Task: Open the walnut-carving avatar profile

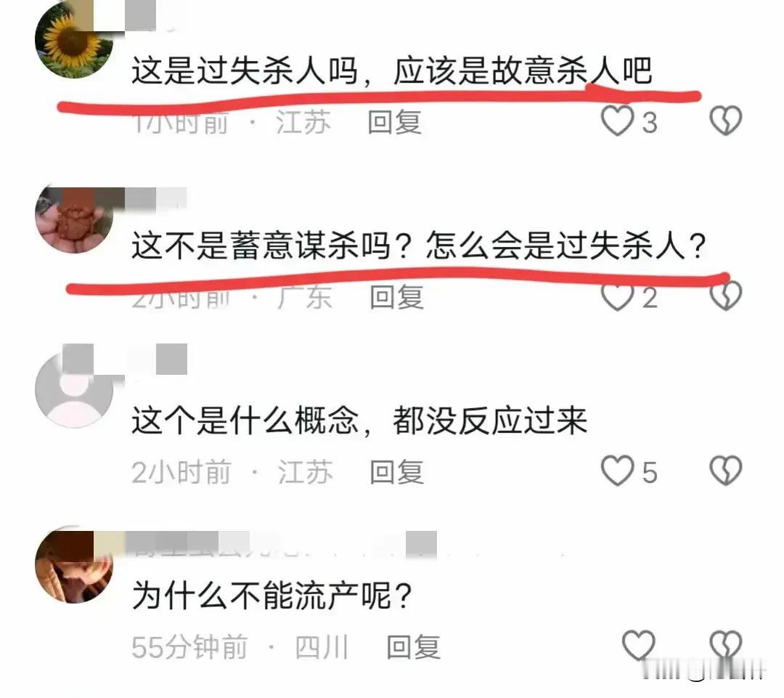Action: tap(74, 214)
